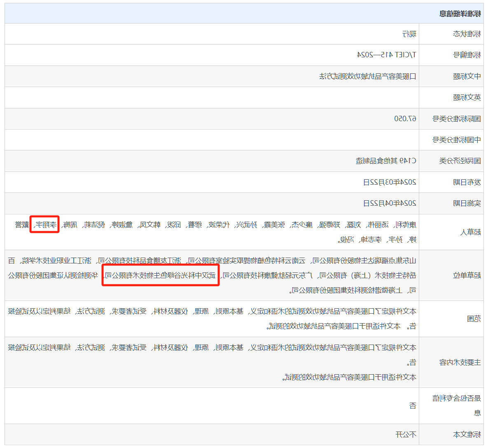Click the 国际标准分类号 row label

(457, 119)
